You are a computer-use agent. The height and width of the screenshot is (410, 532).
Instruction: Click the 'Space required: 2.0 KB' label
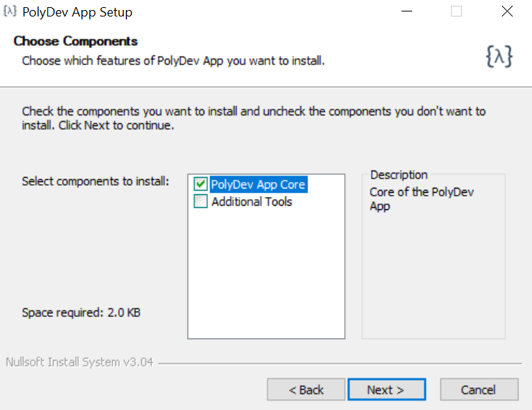(x=81, y=313)
